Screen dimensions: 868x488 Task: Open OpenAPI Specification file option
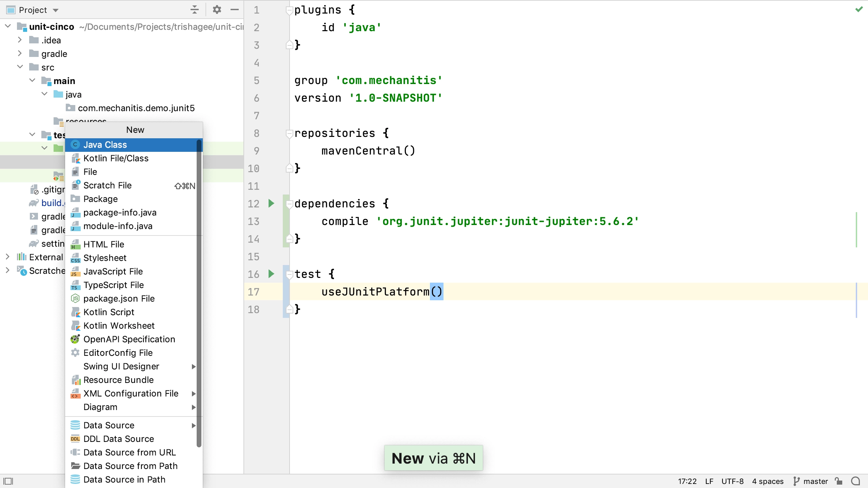(129, 339)
